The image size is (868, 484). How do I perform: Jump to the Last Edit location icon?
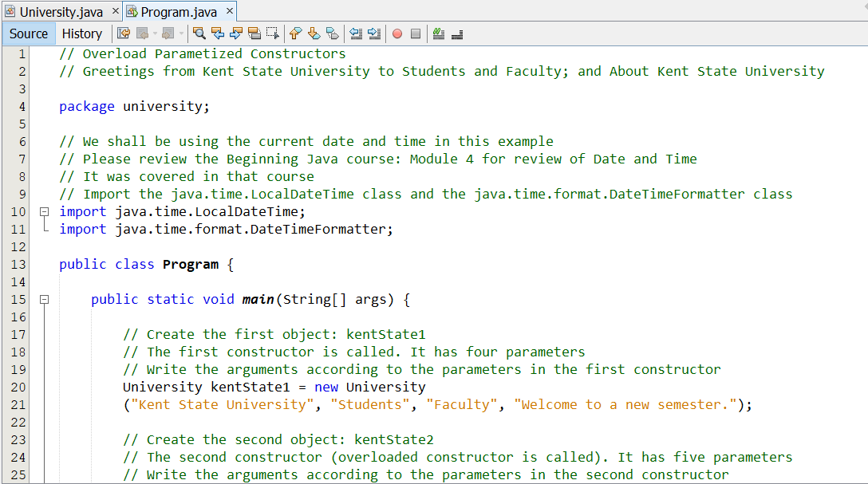[x=124, y=33]
